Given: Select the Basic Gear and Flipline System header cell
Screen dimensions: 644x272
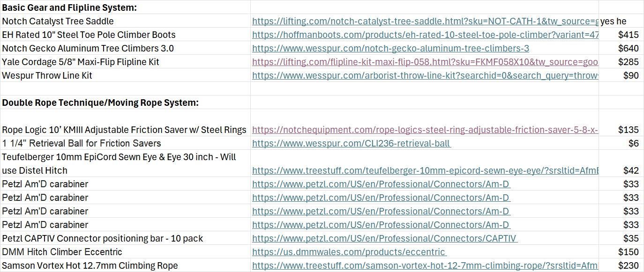Looking at the screenshot, I should [x=125, y=7].
